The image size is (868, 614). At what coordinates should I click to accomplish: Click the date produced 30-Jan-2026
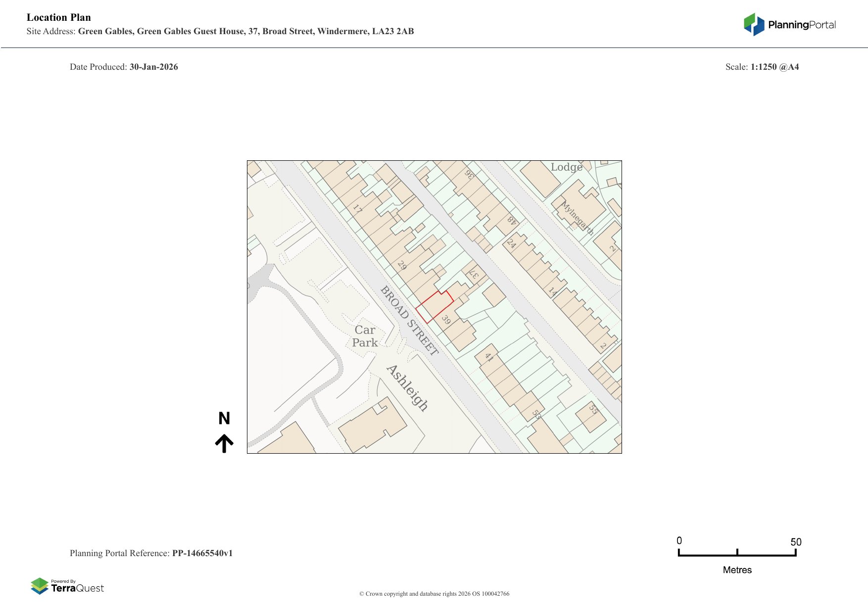coord(153,67)
